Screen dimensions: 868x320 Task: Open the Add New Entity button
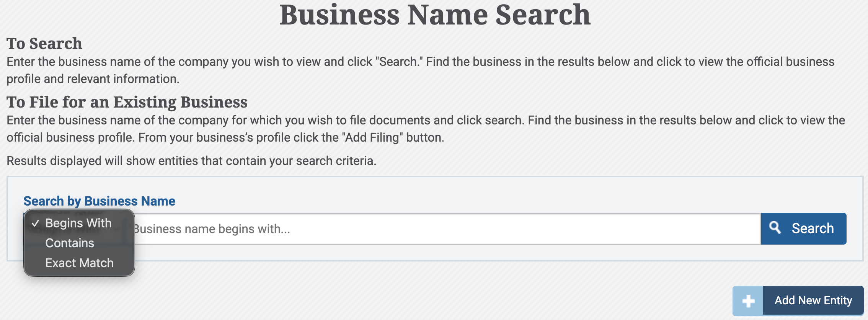798,300
